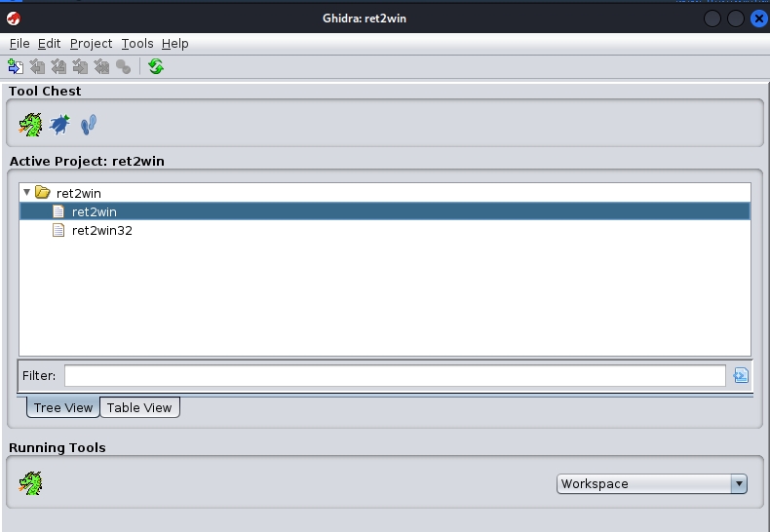This screenshot has width=770, height=532.
Task: Refresh the project data with green arrows
Action: (x=156, y=66)
